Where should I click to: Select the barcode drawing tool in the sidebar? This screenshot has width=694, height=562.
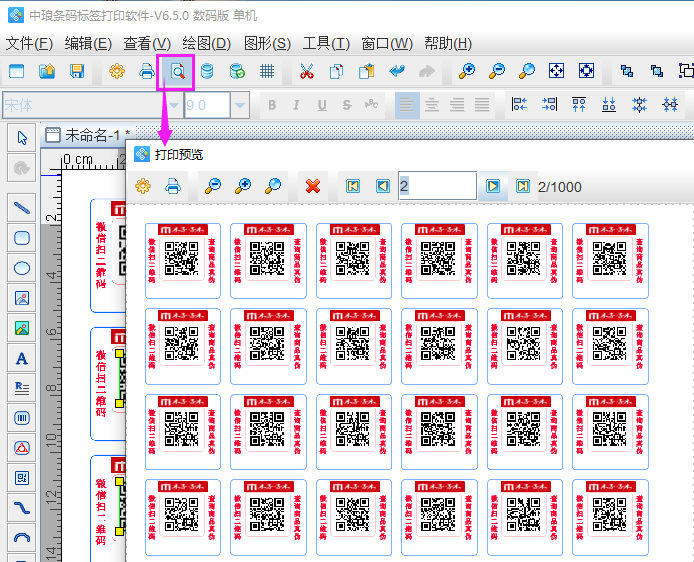[x=21, y=418]
